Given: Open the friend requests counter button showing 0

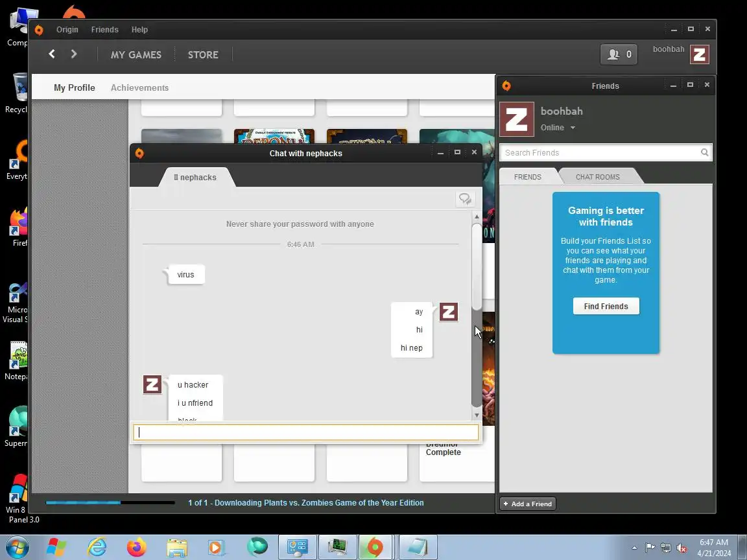Looking at the screenshot, I should 619,54.
